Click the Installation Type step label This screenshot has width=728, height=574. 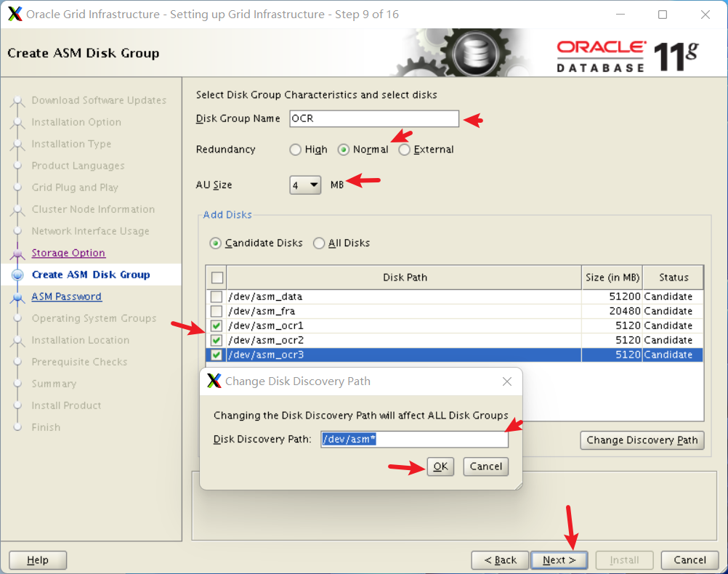(x=71, y=144)
